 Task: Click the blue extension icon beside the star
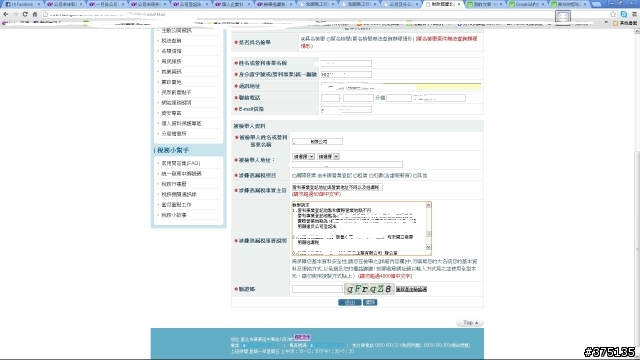[x=624, y=14]
